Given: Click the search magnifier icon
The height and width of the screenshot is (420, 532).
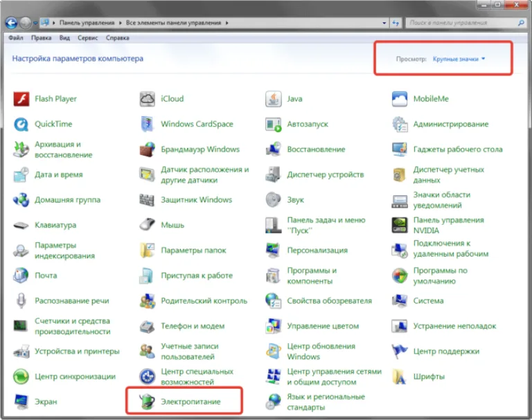Looking at the screenshot, I should click(521, 23).
